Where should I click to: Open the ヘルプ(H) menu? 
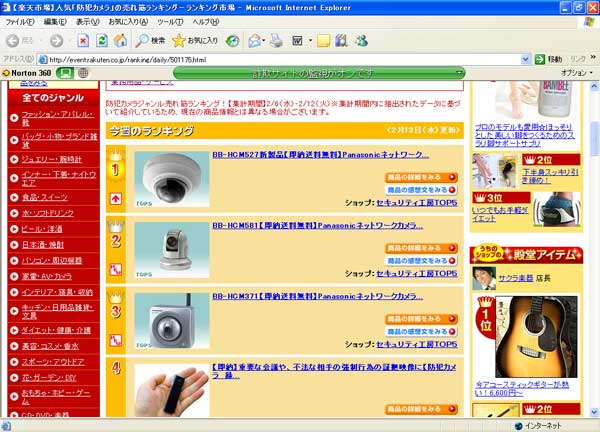point(205,22)
